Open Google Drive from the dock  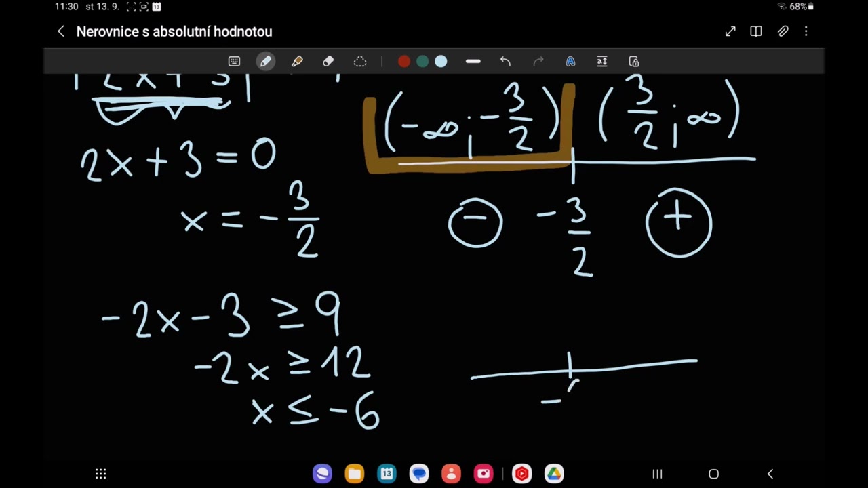click(x=554, y=474)
